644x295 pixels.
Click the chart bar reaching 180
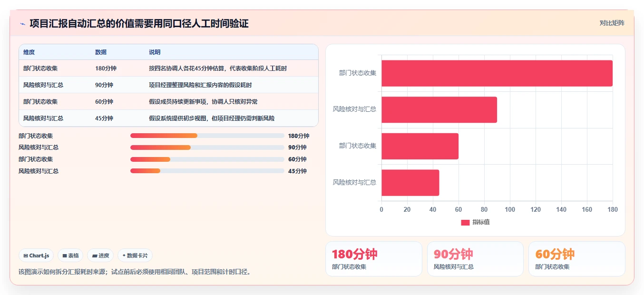(497, 73)
